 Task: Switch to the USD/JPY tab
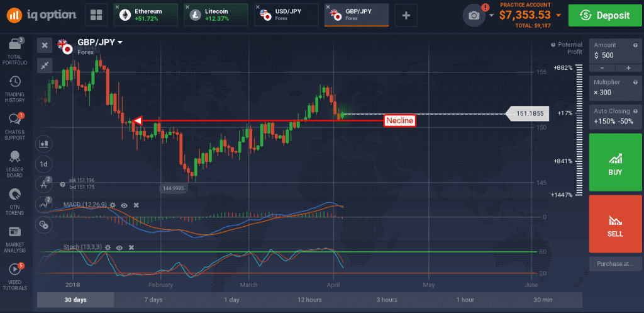tap(286, 15)
